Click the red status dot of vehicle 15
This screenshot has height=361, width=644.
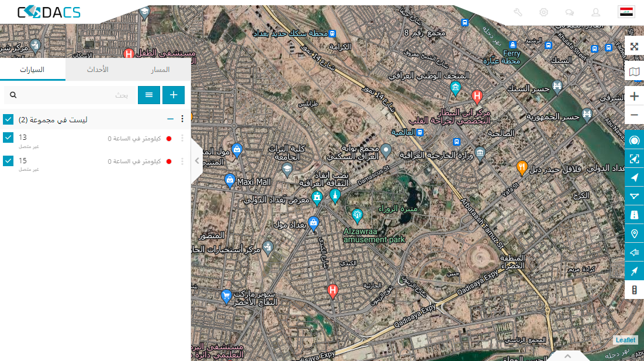click(169, 161)
